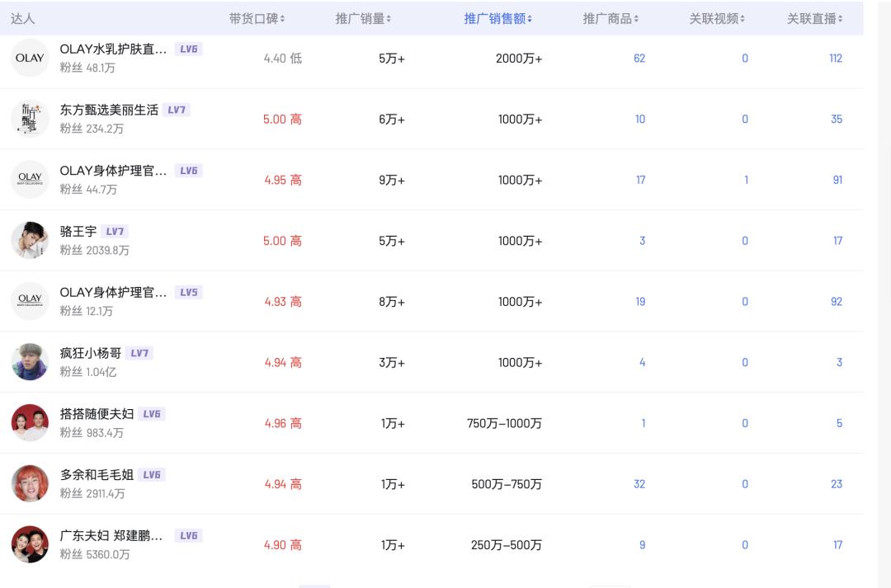891x588 pixels.
Task: Sort by 推广商品 column header
Action: (x=610, y=18)
